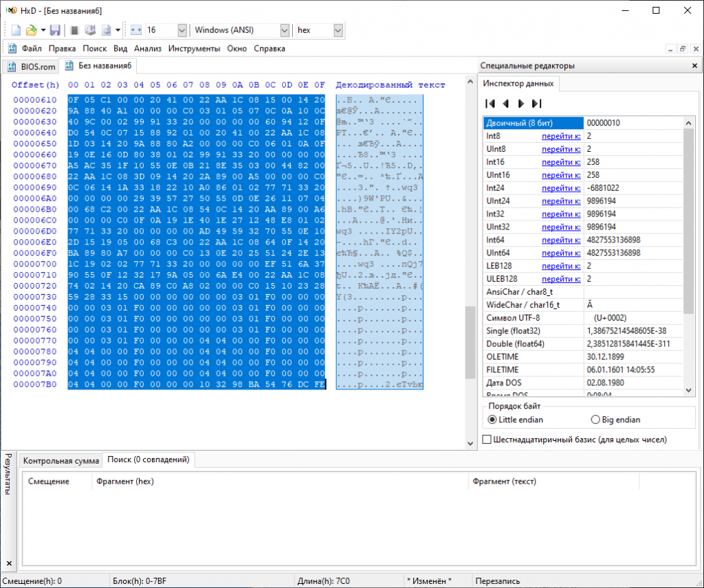The width and height of the screenshot is (704, 588).
Task: Click hex view scrollbar up arrow
Action: click(x=470, y=82)
